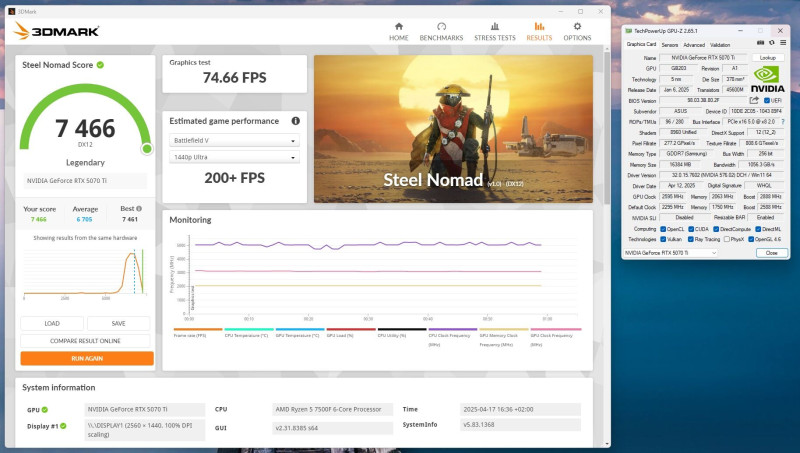Click the Average score 6 705

(85, 219)
